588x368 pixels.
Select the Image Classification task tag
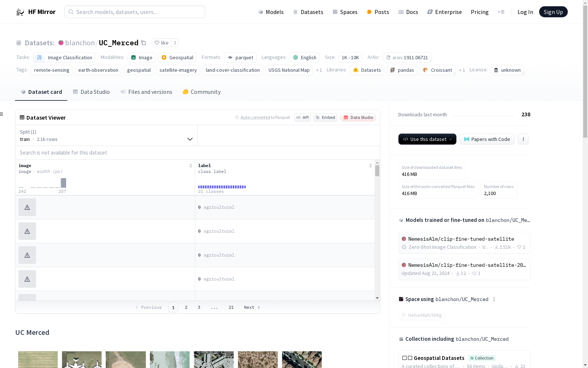(64, 57)
